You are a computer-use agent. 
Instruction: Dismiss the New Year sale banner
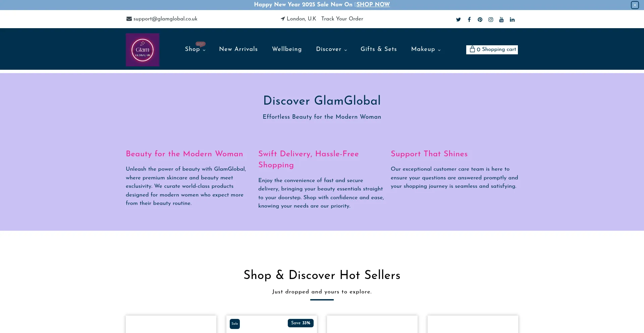tap(635, 5)
